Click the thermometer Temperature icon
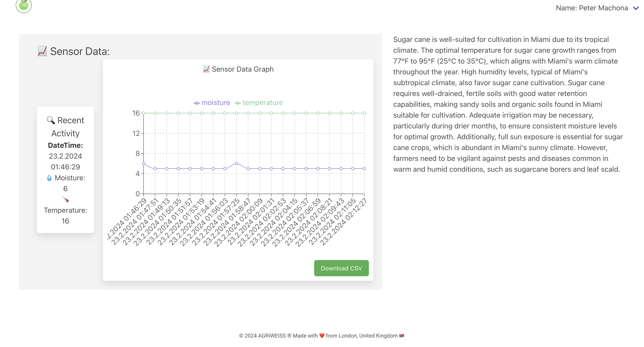644x347 pixels. (66, 199)
